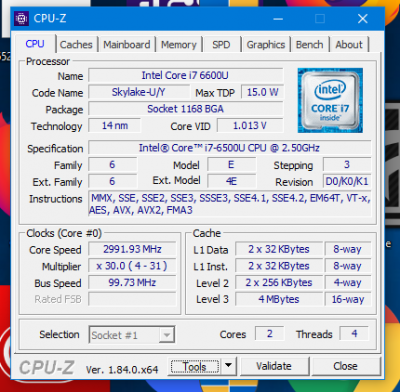This screenshot has width=400, height=392.
Task: Open the Bench tab
Action: [x=310, y=45]
